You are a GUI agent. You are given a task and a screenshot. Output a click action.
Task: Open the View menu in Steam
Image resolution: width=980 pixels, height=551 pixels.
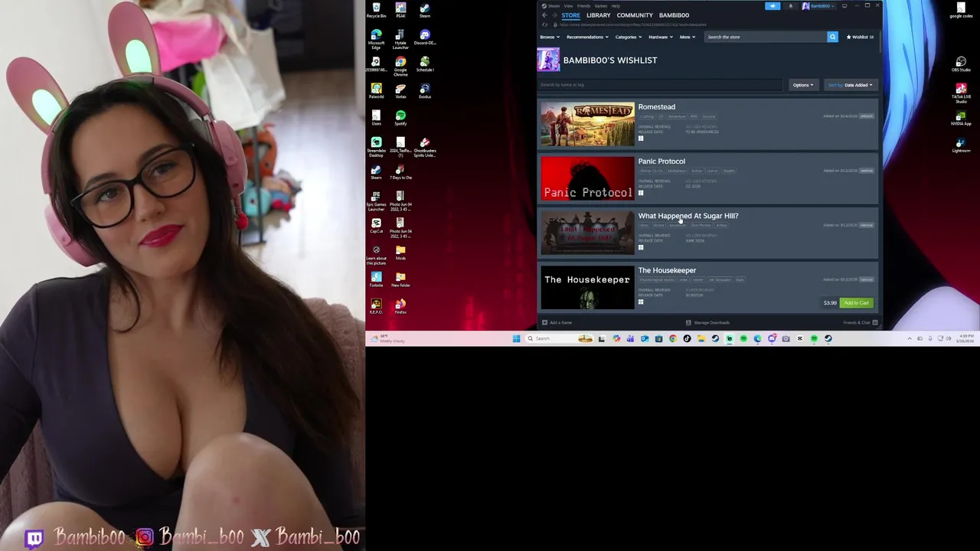coord(568,6)
